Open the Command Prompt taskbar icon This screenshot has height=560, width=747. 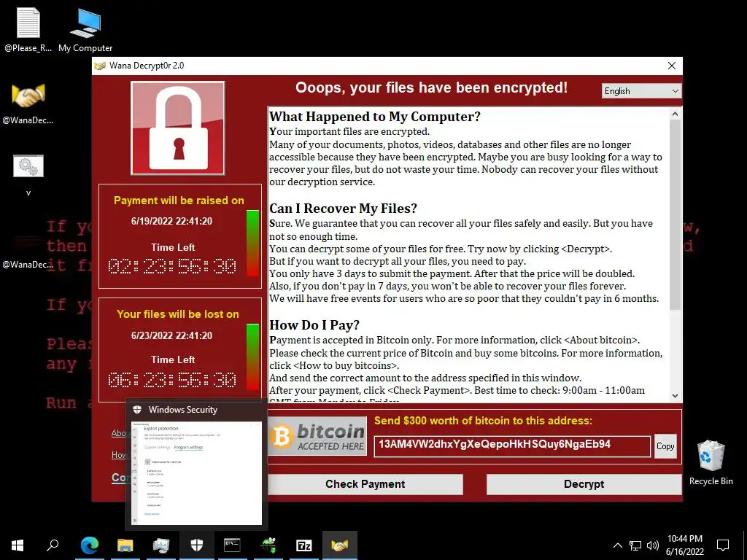[233, 545]
